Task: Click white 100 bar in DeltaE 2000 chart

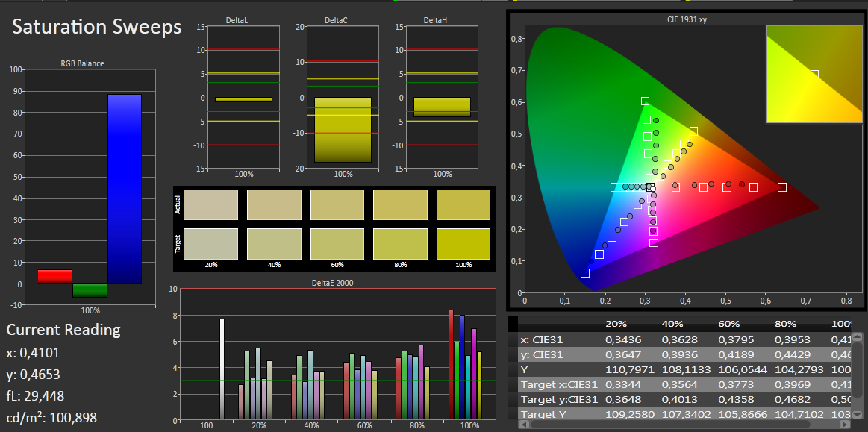Action: [222, 369]
